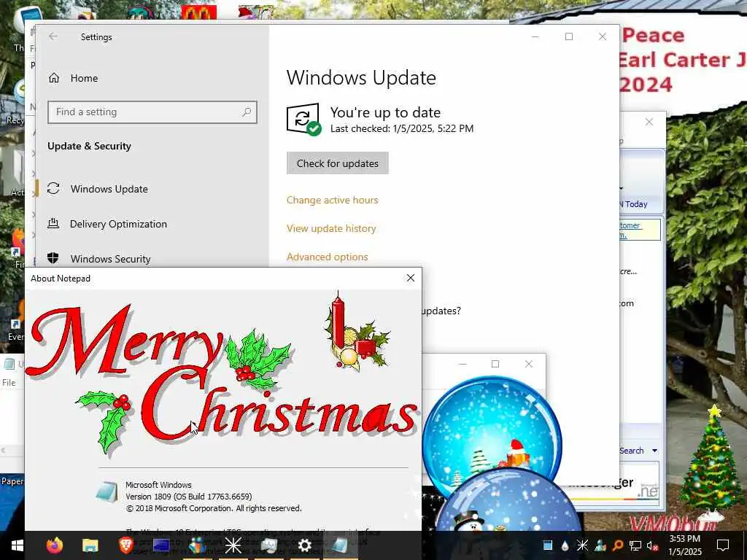Open network status tray icon
The height and width of the screenshot is (560, 747).
click(635, 545)
